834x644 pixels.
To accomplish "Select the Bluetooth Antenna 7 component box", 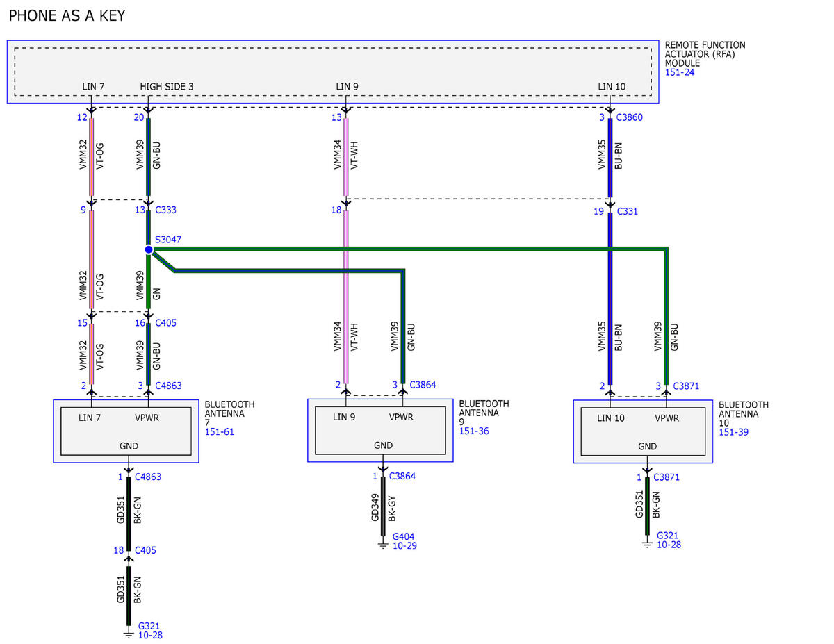I will (x=126, y=431).
